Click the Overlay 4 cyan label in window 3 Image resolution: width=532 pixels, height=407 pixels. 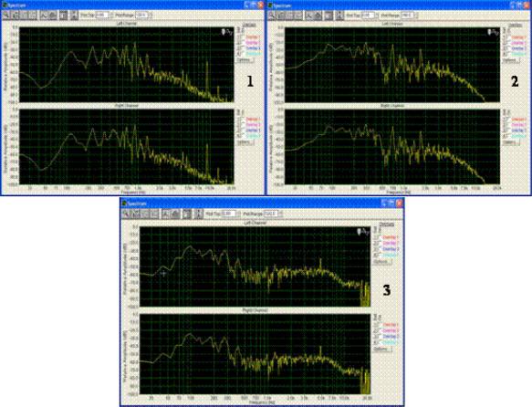(391, 255)
